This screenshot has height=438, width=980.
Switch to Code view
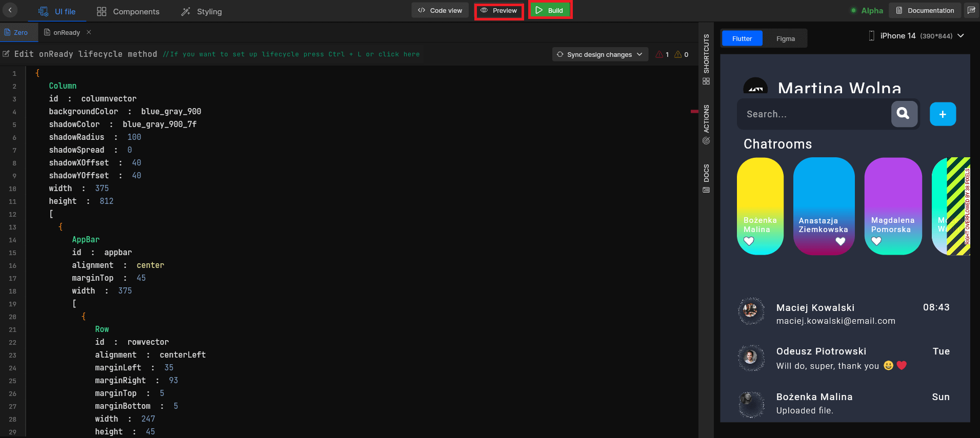click(x=440, y=10)
